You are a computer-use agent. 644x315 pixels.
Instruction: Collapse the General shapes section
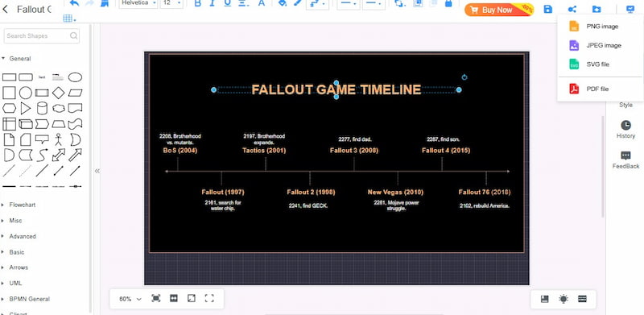click(16, 59)
